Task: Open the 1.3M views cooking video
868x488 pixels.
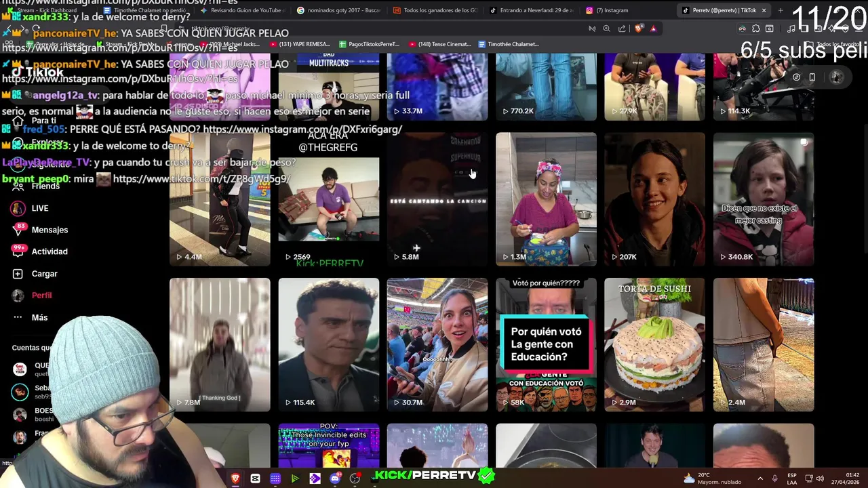Action: pyautogui.click(x=546, y=199)
